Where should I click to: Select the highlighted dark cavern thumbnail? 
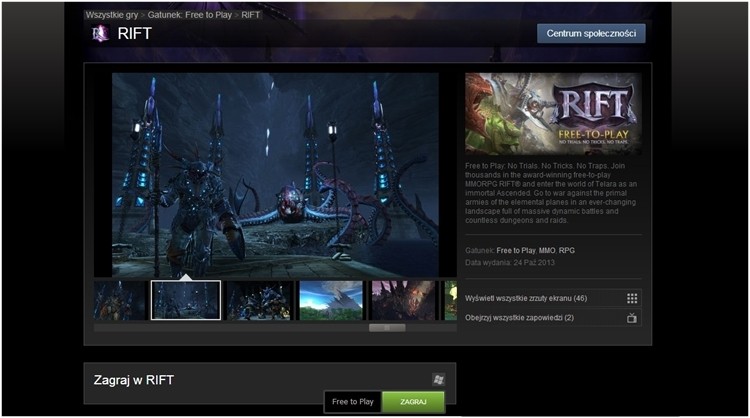coord(186,300)
